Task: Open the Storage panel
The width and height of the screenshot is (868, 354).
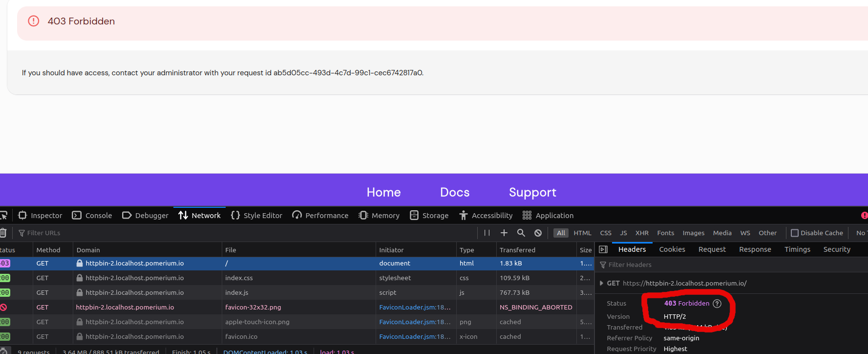Action: (429, 215)
